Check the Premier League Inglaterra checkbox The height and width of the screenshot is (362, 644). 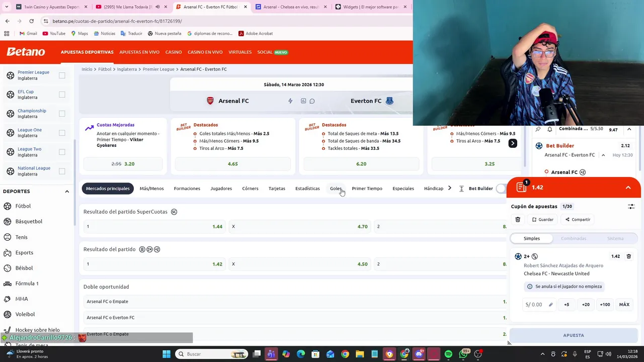(62, 75)
